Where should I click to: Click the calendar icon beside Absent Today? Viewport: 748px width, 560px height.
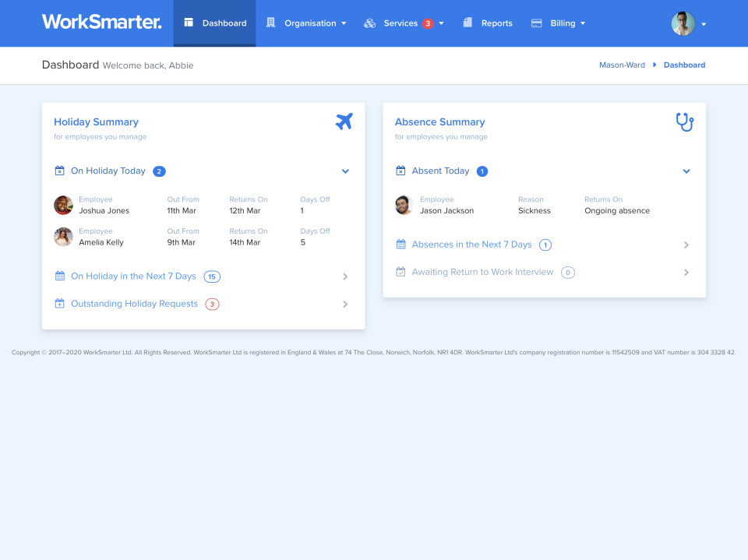tap(400, 171)
